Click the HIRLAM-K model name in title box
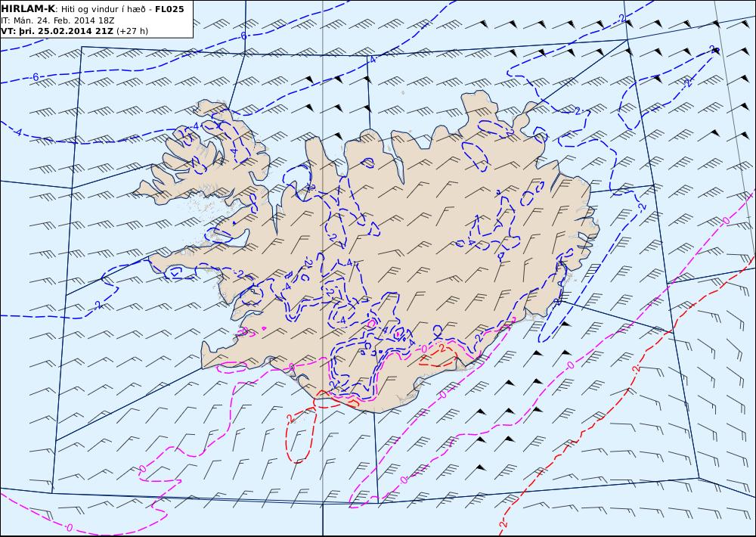 [x=28, y=9]
